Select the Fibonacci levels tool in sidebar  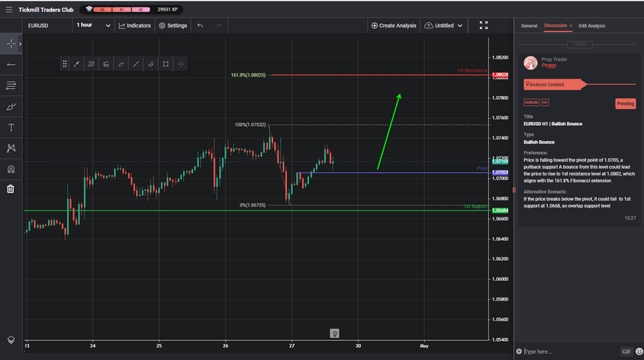[11, 85]
